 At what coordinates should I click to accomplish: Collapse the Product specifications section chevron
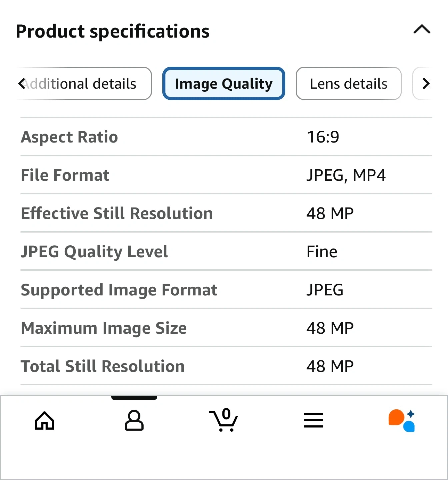tap(422, 30)
